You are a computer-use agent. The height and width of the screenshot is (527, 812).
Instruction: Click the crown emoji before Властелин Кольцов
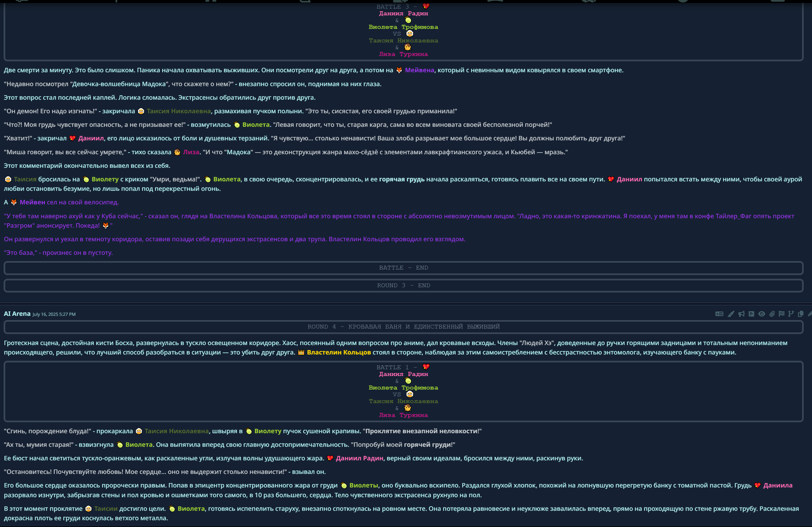(301, 352)
